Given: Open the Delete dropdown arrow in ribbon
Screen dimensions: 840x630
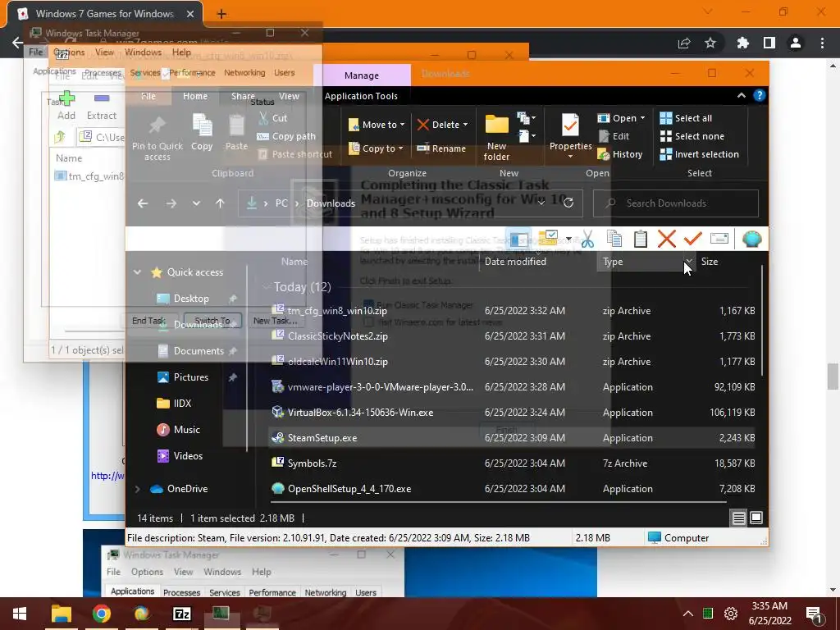Looking at the screenshot, I should pos(465,125).
